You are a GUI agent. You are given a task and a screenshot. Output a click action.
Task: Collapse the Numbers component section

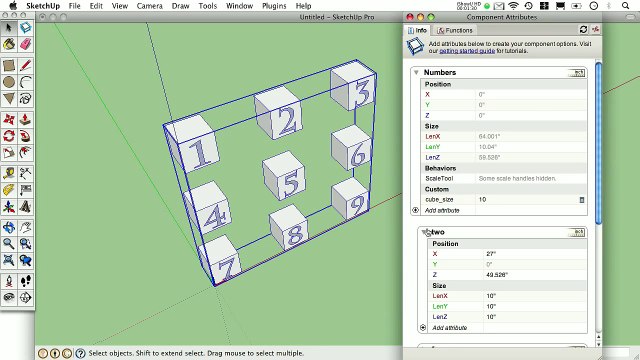click(416, 72)
